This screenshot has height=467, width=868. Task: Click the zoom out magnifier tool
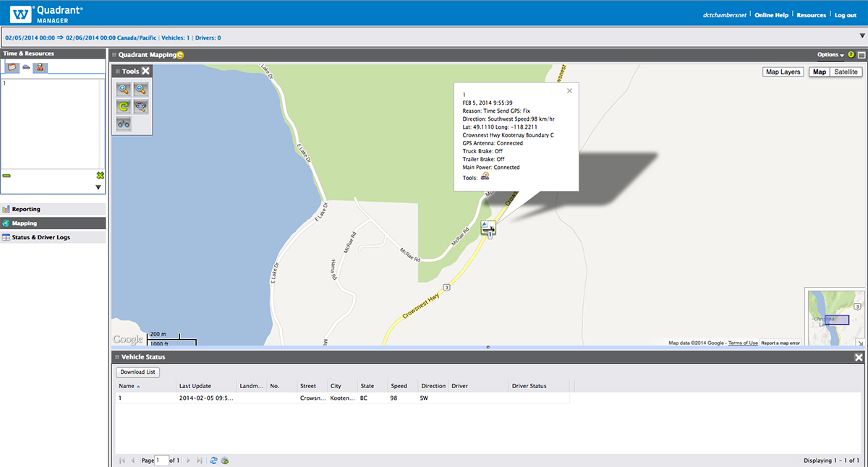click(141, 89)
